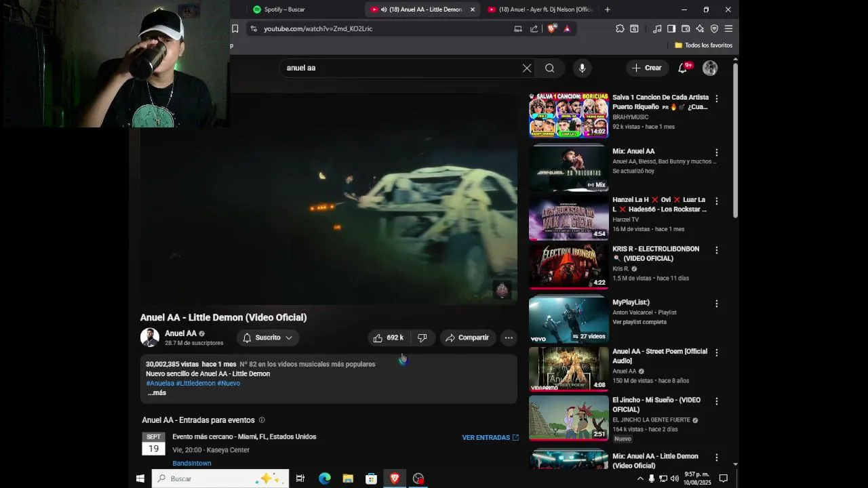The height and width of the screenshot is (488, 868).
Task: Open Microsoft Edge from taskbar
Action: [x=325, y=479]
